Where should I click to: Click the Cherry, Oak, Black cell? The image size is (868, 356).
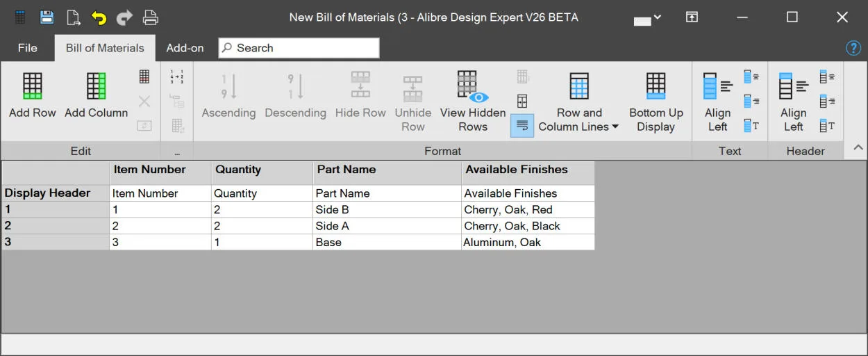pos(528,226)
